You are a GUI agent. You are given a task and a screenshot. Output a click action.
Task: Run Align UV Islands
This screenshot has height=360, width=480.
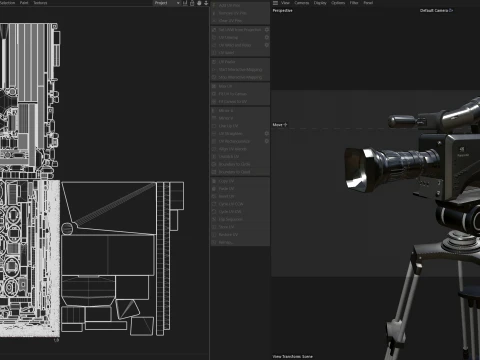tap(240, 149)
